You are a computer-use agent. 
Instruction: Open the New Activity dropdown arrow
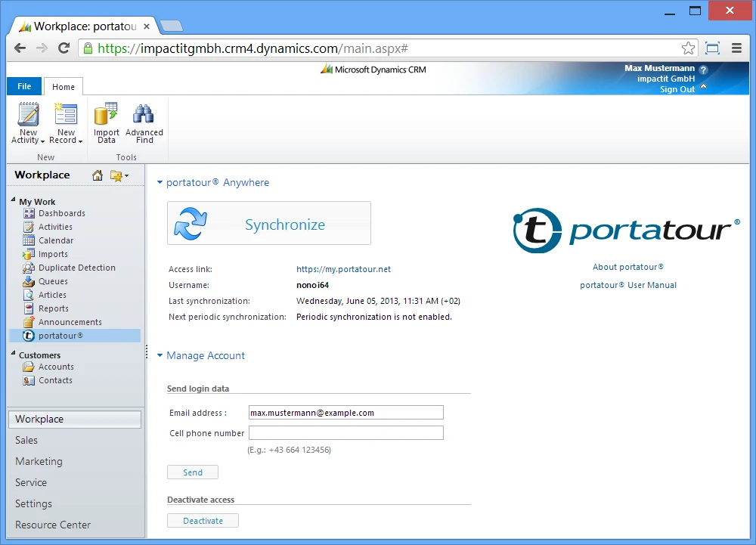tap(42, 141)
